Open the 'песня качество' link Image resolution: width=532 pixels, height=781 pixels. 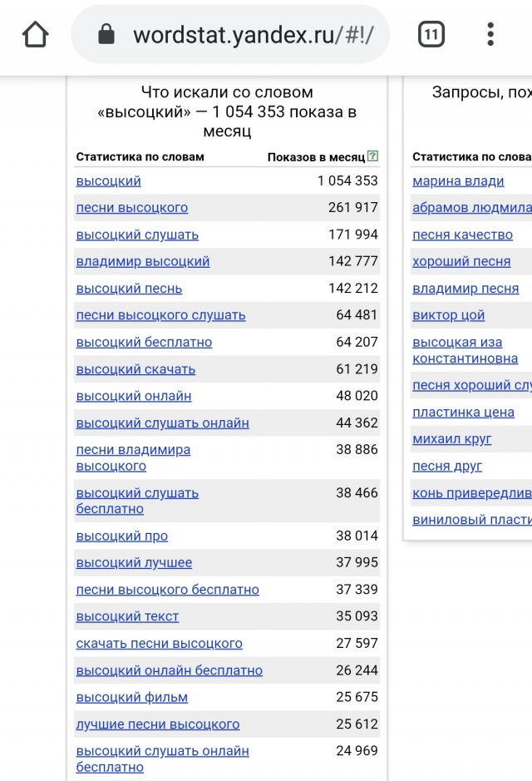462,235
